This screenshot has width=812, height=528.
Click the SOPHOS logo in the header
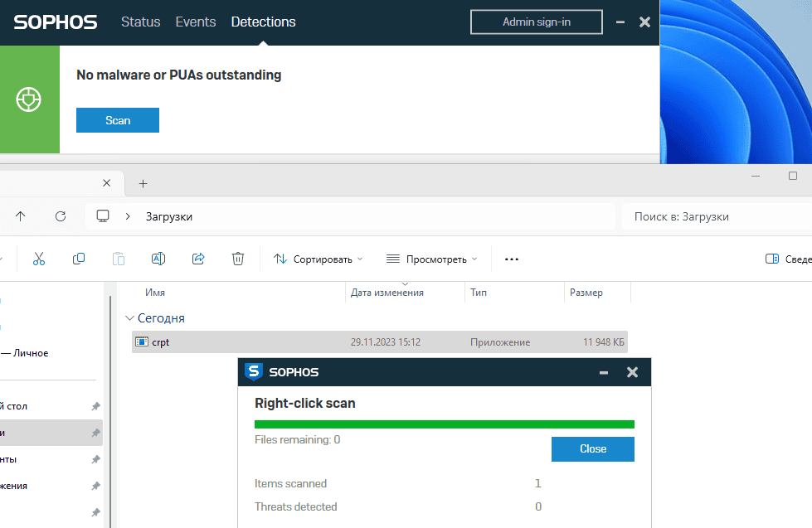pos(56,22)
